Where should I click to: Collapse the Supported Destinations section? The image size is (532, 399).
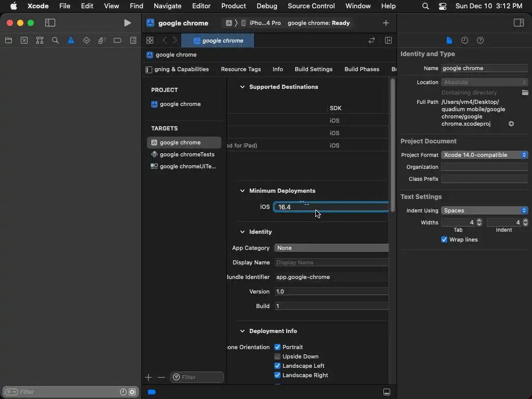[242, 87]
